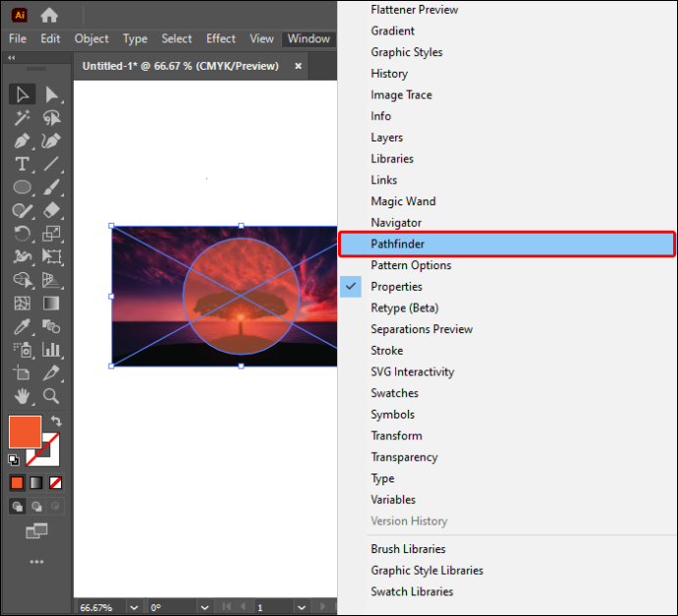Select the Paintbrush tool

pos(51,188)
